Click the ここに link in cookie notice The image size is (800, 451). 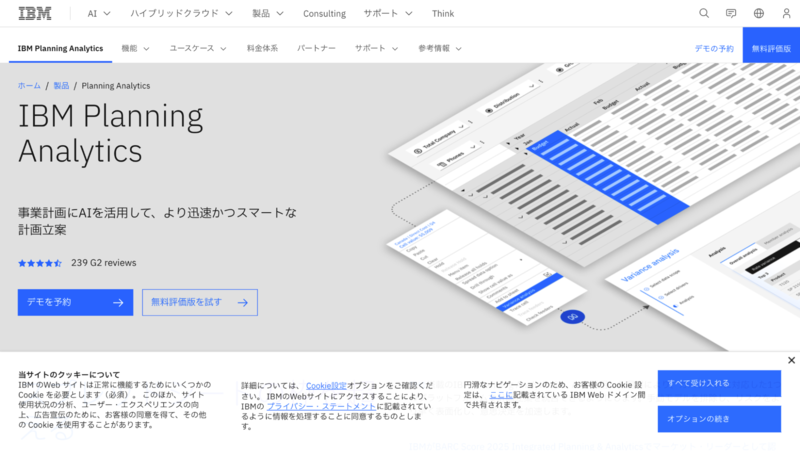click(x=501, y=395)
